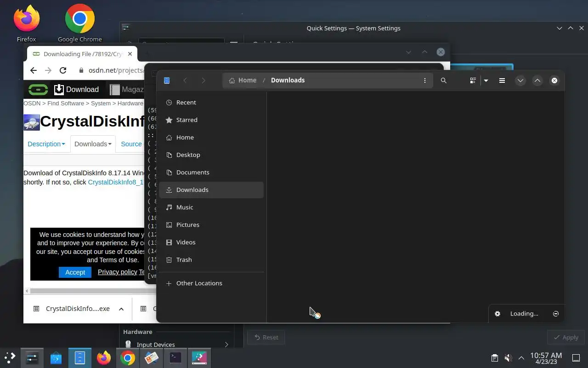588x368 pixels.
Task: Click the Apply button in System Settings
Action: pyautogui.click(x=565, y=337)
